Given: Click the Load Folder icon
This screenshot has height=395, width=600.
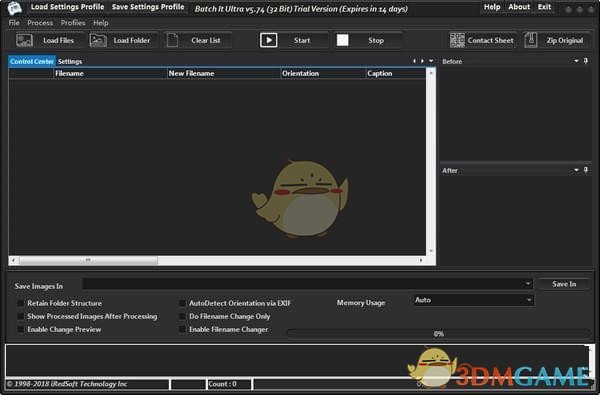Looking at the screenshot, I should [x=98, y=40].
